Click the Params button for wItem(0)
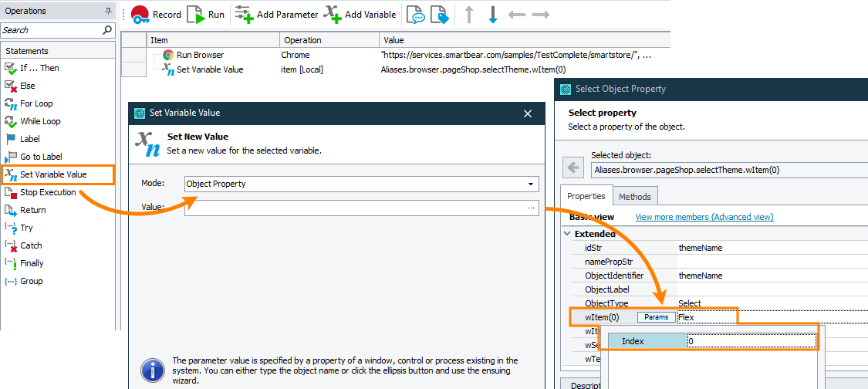This screenshot has height=389, width=868. (656, 317)
